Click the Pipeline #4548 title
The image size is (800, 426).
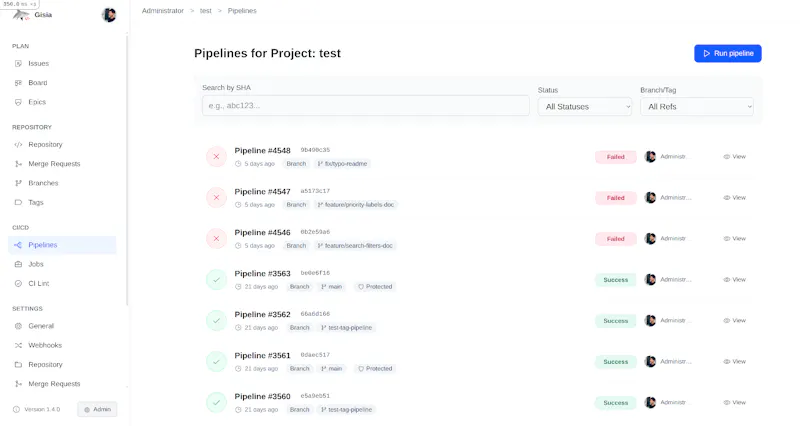tap(262, 151)
